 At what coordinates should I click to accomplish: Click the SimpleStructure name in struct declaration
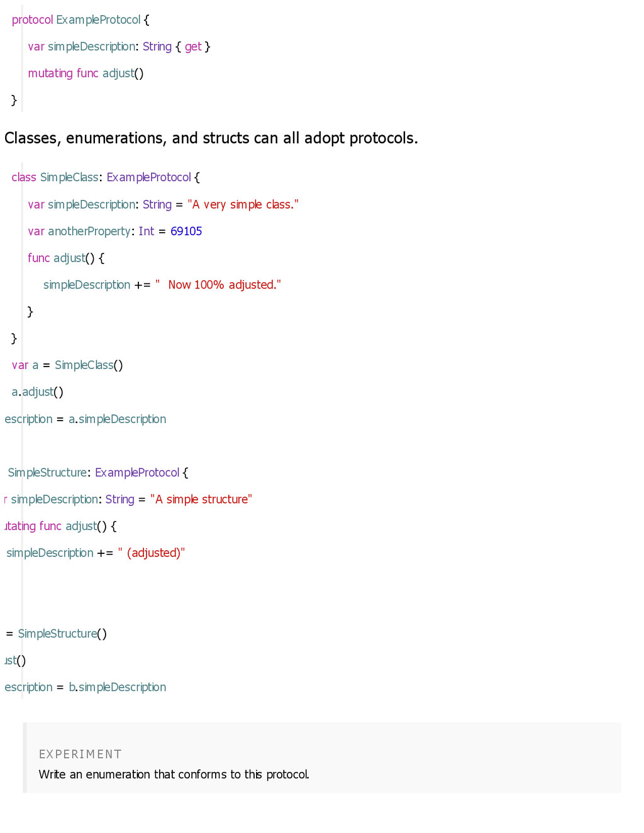pos(47,473)
